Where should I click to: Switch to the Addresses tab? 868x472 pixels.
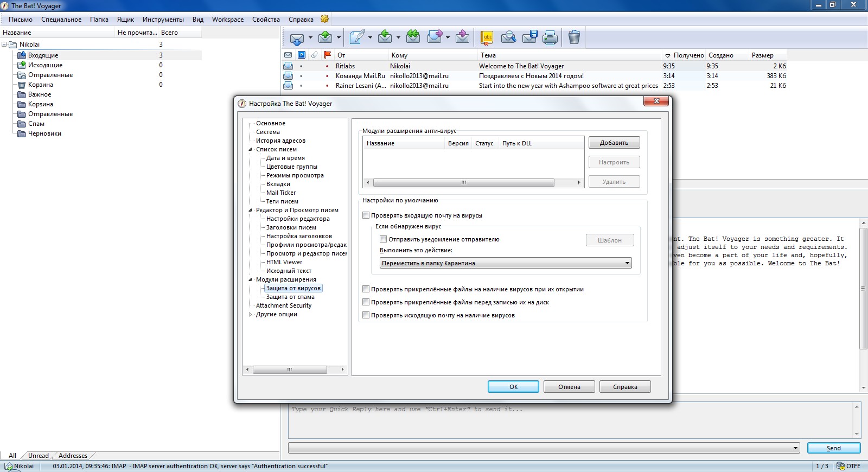tap(73, 456)
